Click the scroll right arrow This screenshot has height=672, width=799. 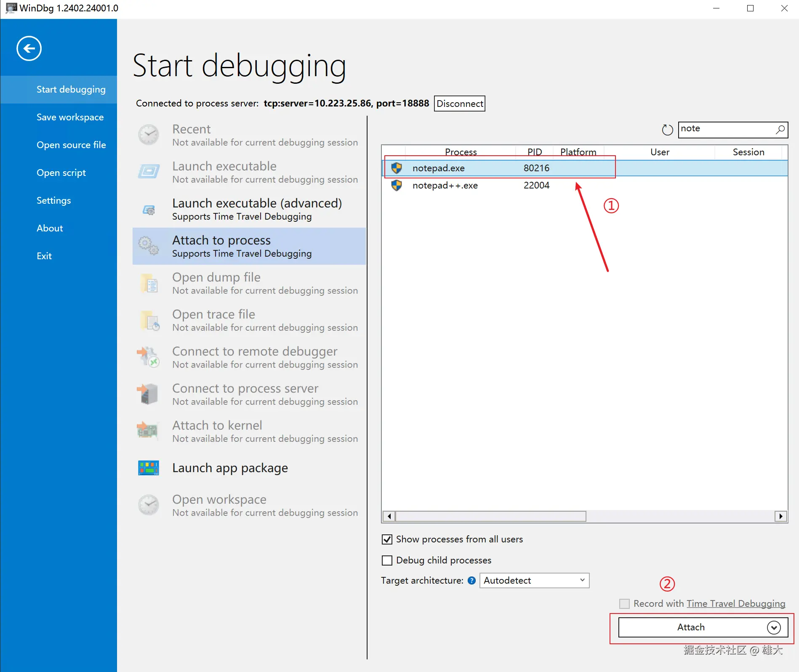click(x=781, y=516)
